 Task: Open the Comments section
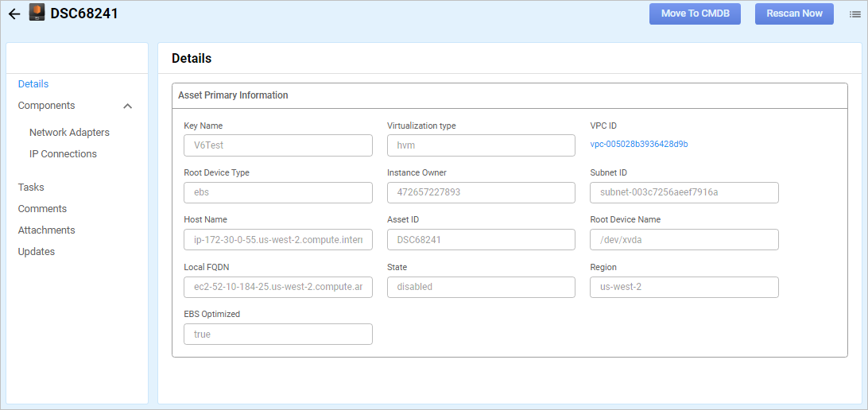point(42,209)
